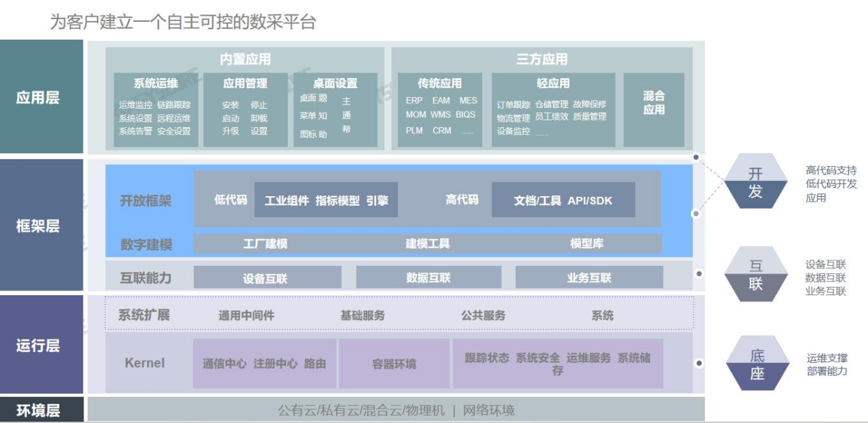
Task: Click the 低代码 label in 开放框架
Action: pos(231,200)
